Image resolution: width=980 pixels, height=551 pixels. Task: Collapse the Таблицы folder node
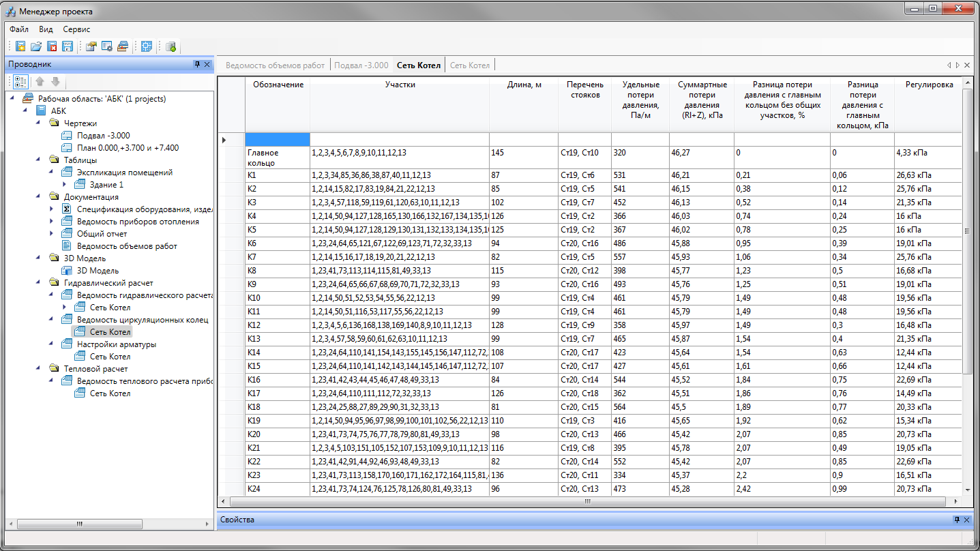(x=40, y=160)
